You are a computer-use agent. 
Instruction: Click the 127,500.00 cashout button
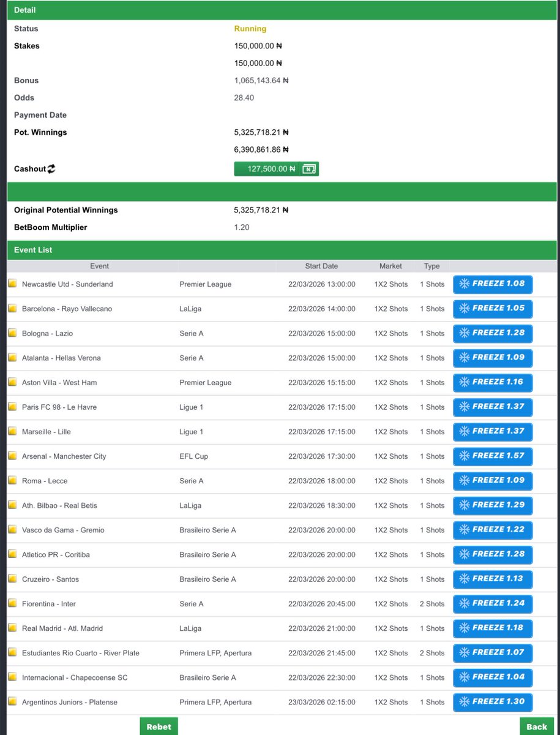click(276, 169)
